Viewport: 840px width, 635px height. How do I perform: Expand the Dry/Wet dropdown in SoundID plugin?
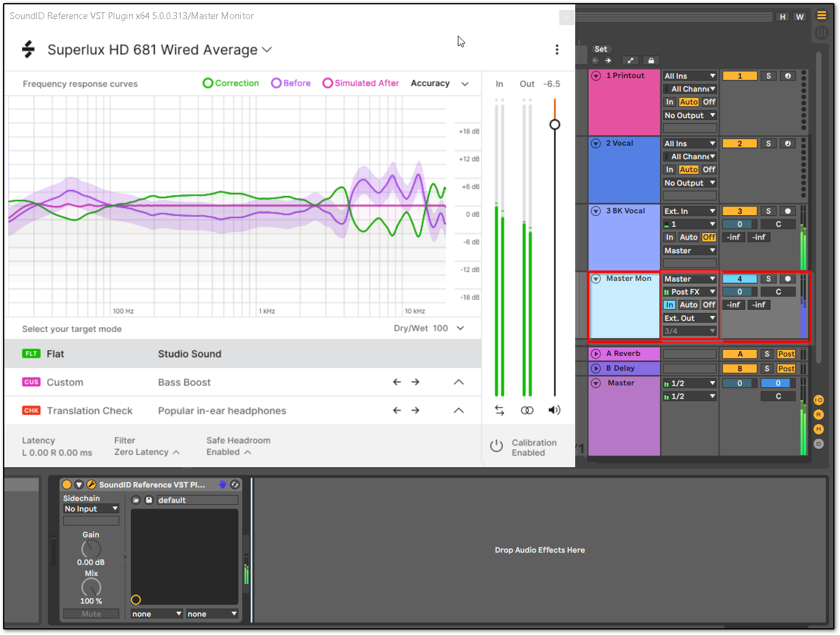(x=460, y=328)
